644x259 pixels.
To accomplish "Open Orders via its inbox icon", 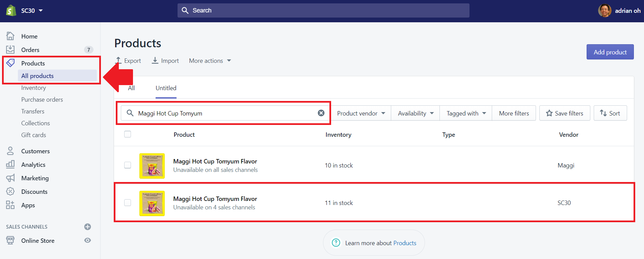I will pos(10,50).
